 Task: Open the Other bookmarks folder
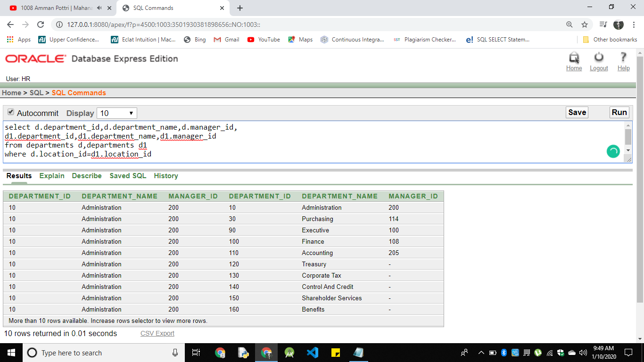[610, 40]
